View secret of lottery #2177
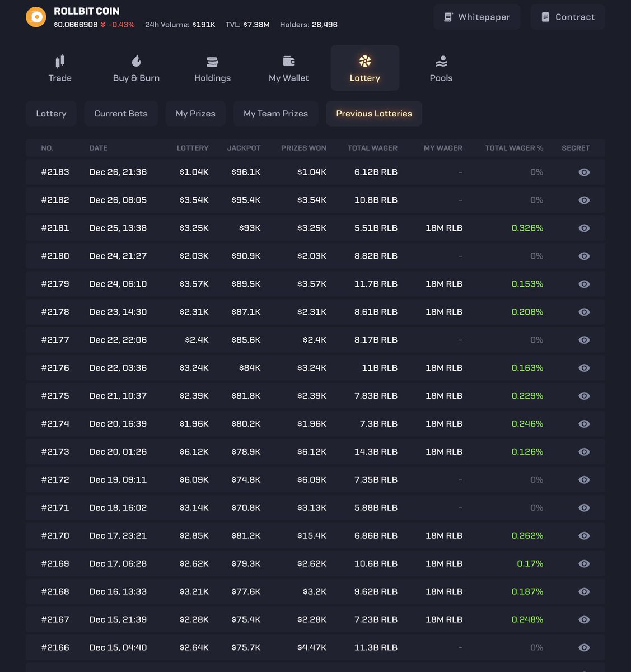This screenshot has height=672, width=631. click(x=584, y=340)
